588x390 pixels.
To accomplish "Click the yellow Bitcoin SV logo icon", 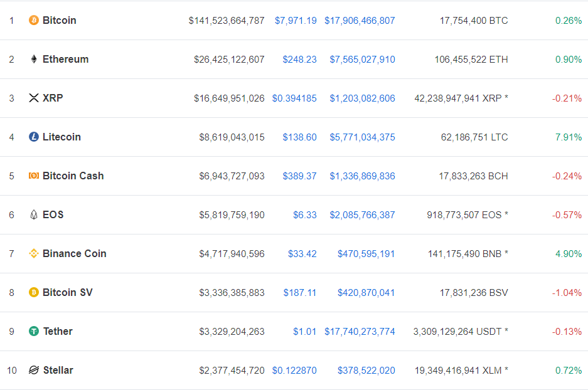I will coord(34,292).
